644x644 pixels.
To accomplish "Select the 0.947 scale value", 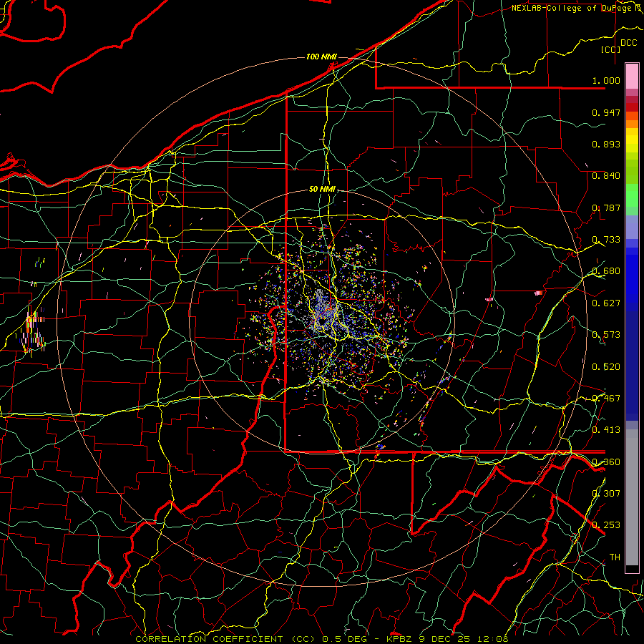I will click(x=606, y=112).
